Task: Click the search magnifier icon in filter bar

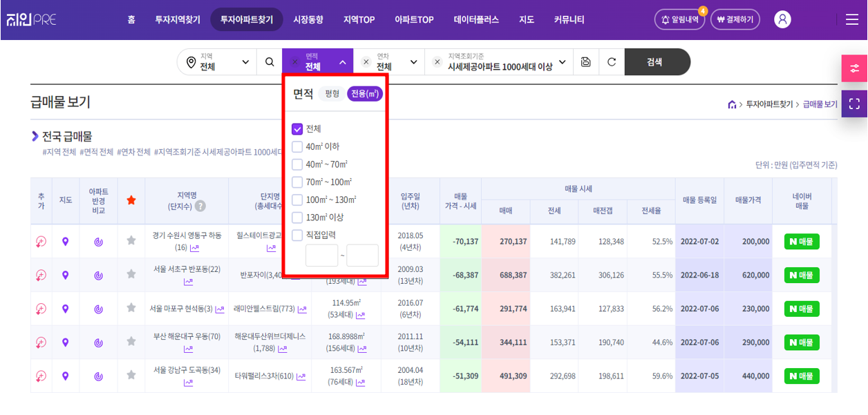Action: click(x=269, y=62)
